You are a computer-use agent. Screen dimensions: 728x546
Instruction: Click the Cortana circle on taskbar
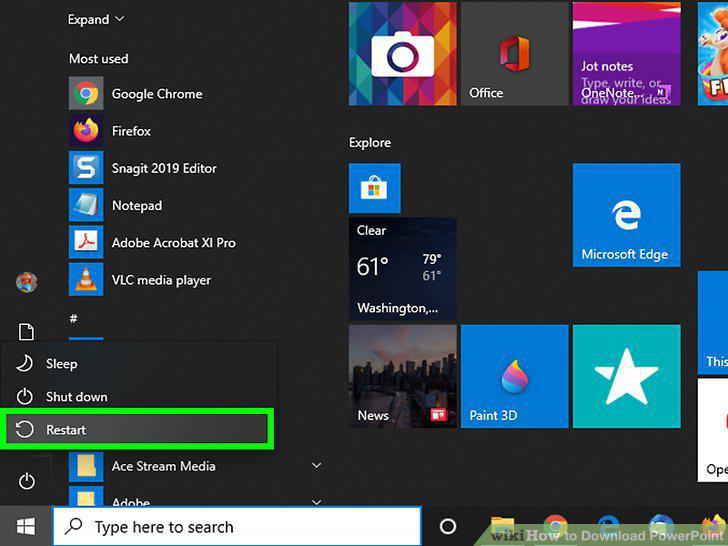point(448,526)
